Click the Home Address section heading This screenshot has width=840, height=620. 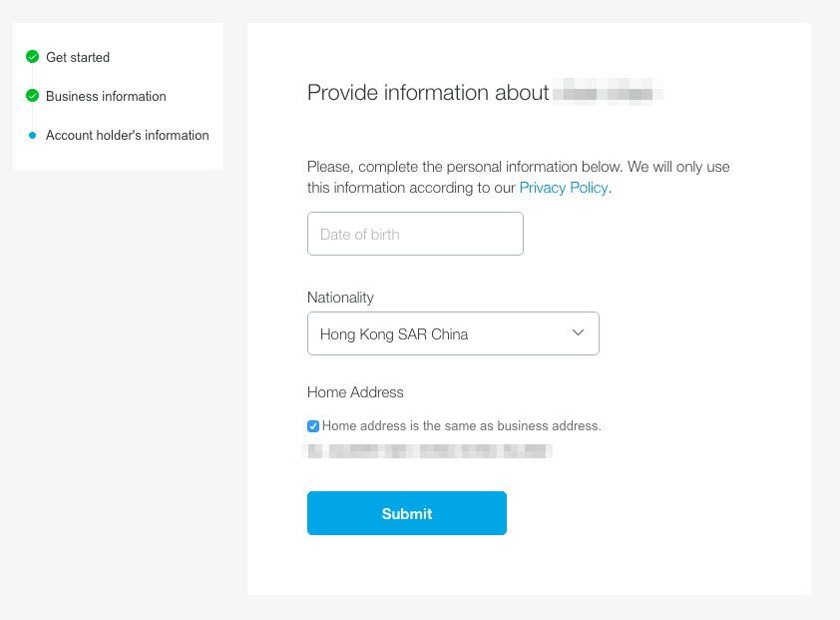tap(355, 392)
